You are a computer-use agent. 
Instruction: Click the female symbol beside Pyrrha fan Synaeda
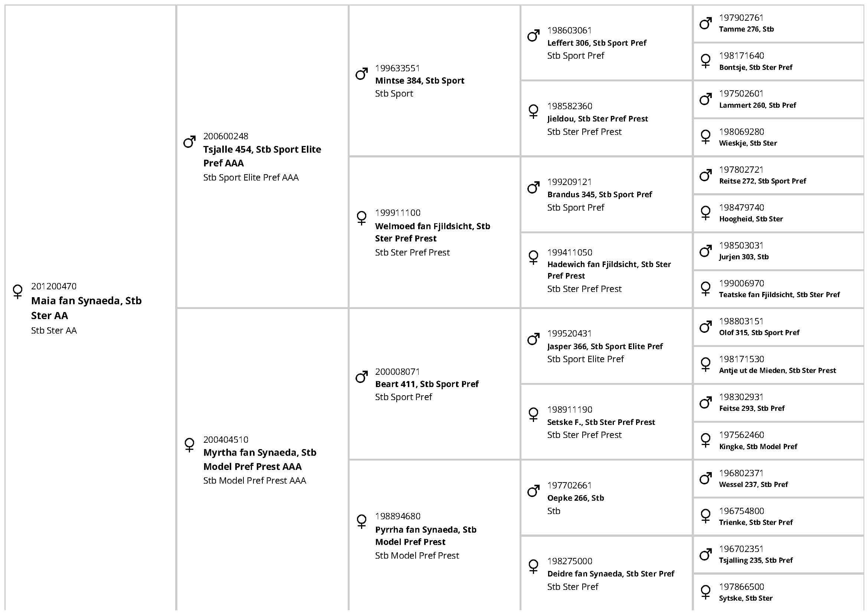click(x=361, y=521)
